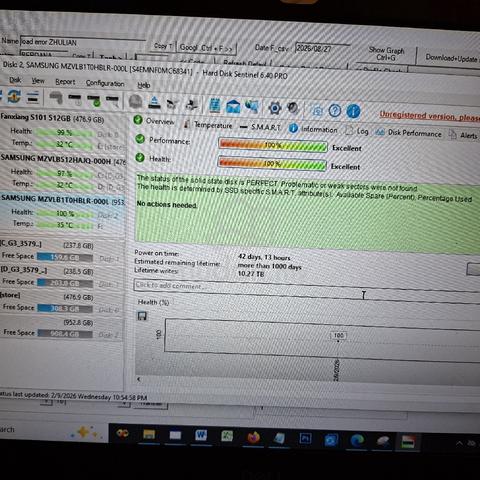Click the report notebook toolbar icon
The image size is (480, 480).
(x=215, y=105)
